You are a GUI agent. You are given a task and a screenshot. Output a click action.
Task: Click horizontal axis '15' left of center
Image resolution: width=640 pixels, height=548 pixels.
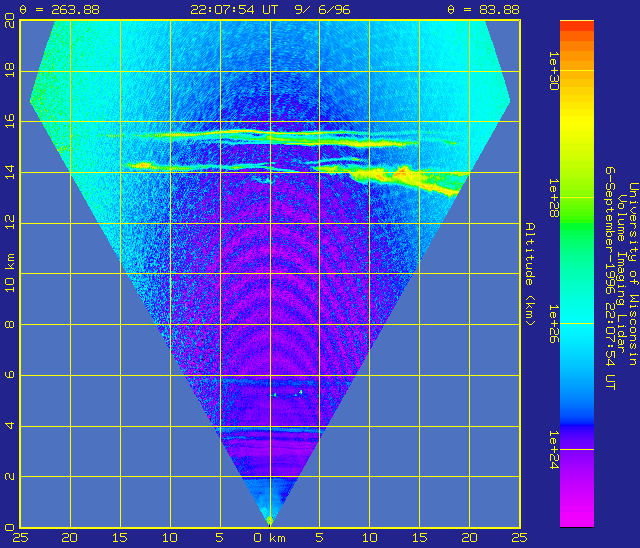(x=120, y=538)
